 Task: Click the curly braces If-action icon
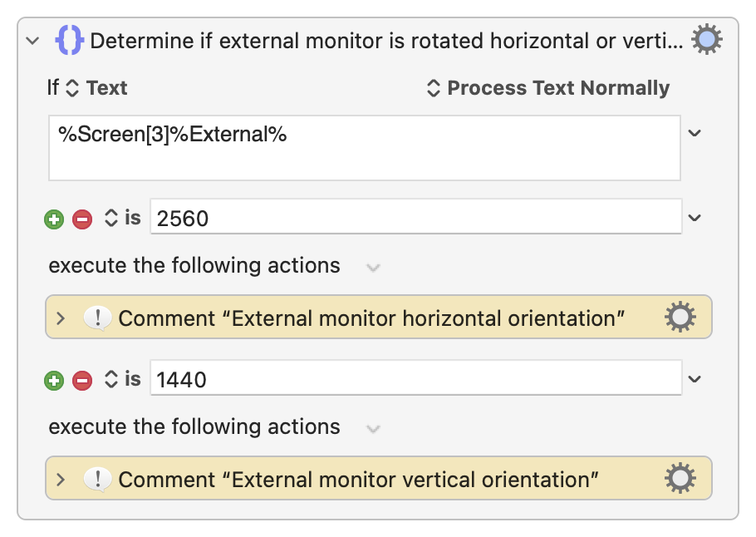coord(70,40)
